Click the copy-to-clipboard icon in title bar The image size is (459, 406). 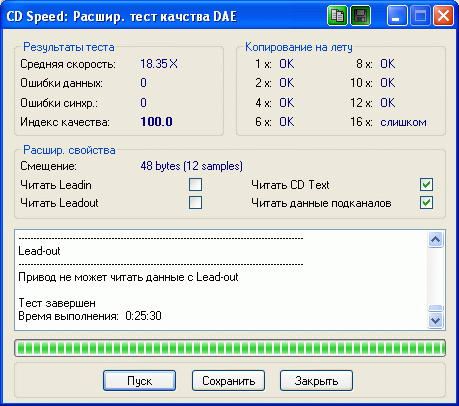point(337,16)
